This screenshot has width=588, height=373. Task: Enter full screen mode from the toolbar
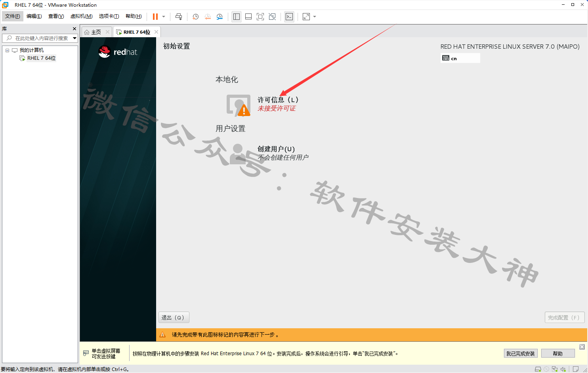tap(260, 17)
